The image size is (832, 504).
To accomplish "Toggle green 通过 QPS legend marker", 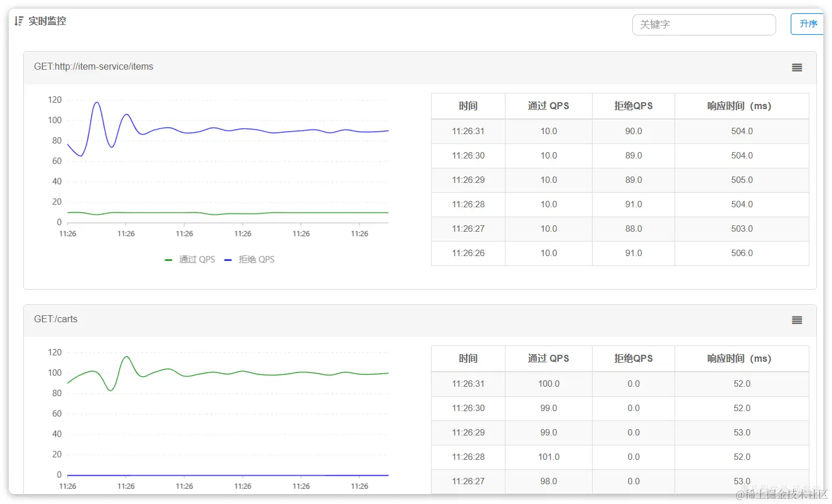I will coord(168,260).
